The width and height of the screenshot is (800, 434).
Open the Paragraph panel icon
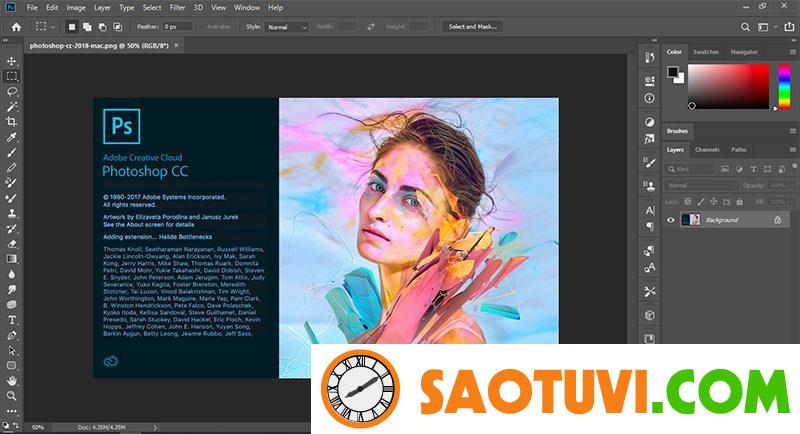point(649,226)
